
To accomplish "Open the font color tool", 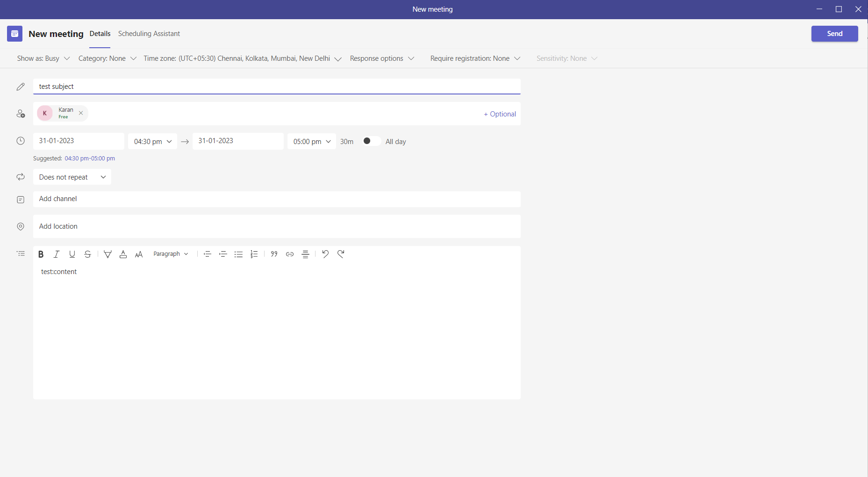I will point(123,254).
